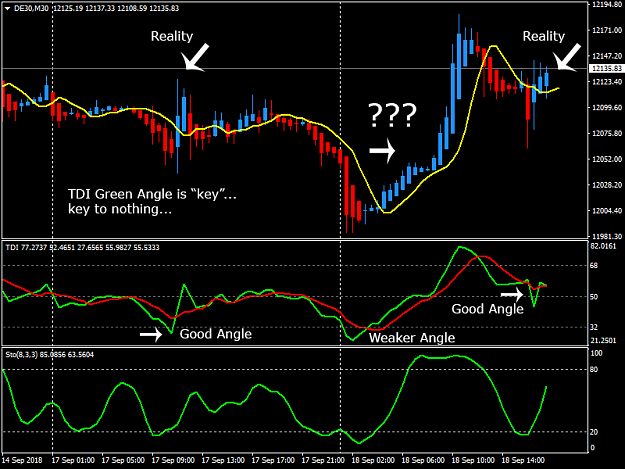Select the "TDI Green Angle is key" annotation text
Image resolution: width=625 pixels, height=469 pixels.
152,201
